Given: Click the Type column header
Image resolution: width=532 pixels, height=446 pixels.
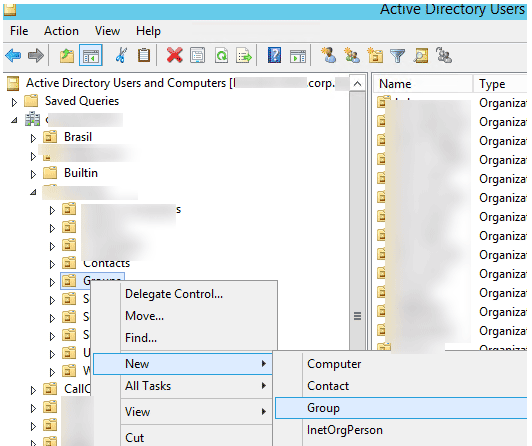Looking at the screenshot, I should pyautogui.click(x=500, y=84).
